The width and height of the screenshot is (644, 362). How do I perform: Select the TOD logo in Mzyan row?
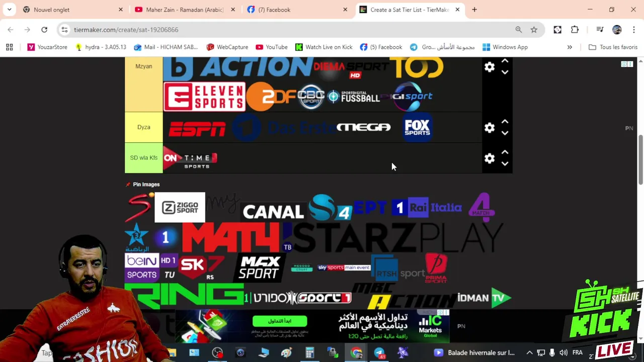(x=417, y=68)
